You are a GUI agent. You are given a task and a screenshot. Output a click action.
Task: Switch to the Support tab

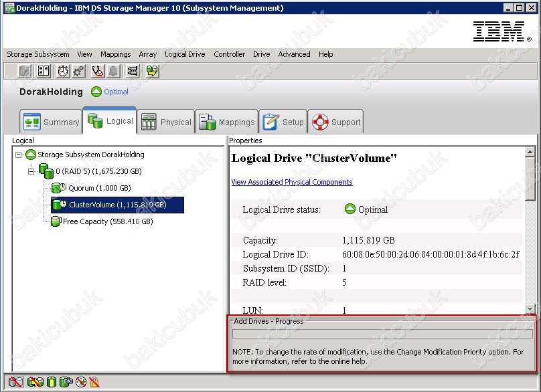point(335,122)
